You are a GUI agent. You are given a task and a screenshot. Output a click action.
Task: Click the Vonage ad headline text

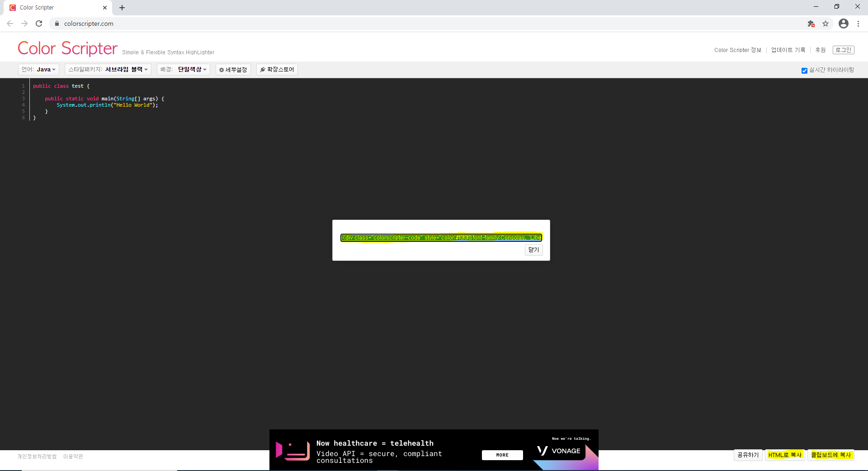coord(375,443)
